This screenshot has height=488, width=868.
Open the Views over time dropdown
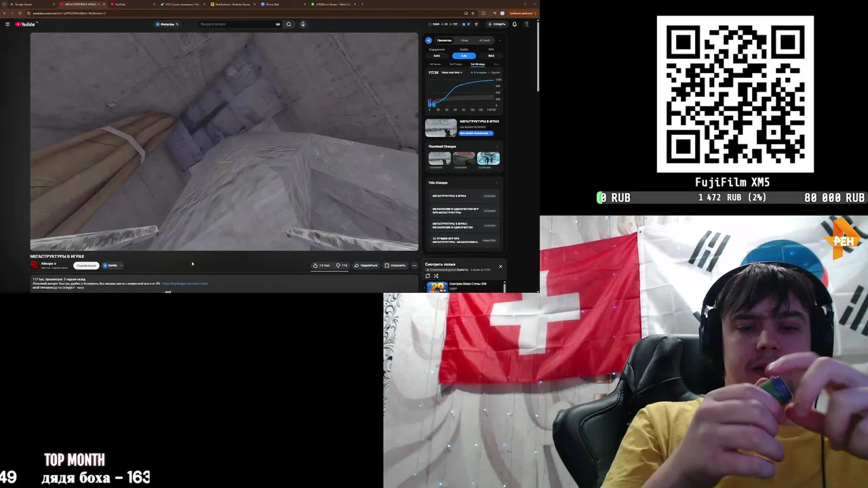(x=452, y=73)
